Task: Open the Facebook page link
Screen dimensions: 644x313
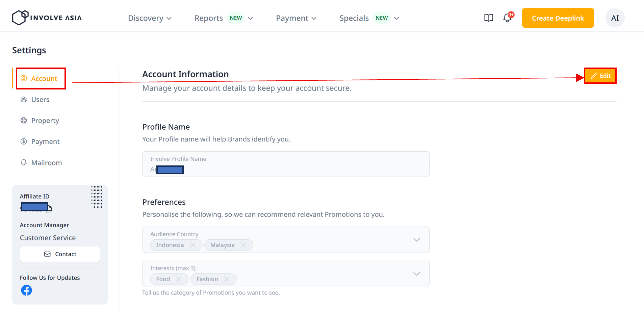Action: pos(27,290)
